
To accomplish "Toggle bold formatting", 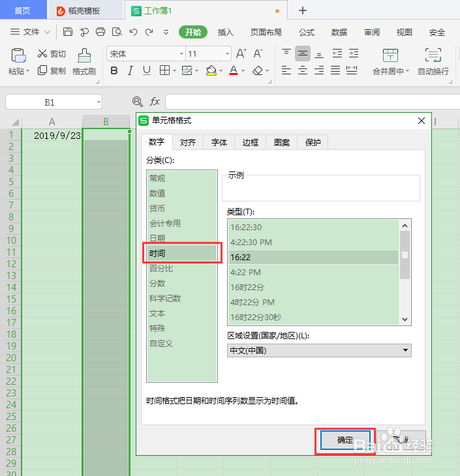I will click(x=114, y=70).
